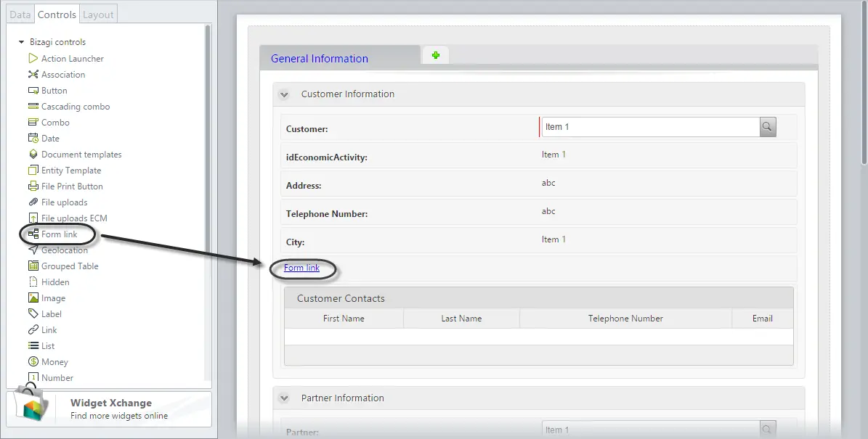Switch to the Data tab
868x439 pixels.
point(20,15)
